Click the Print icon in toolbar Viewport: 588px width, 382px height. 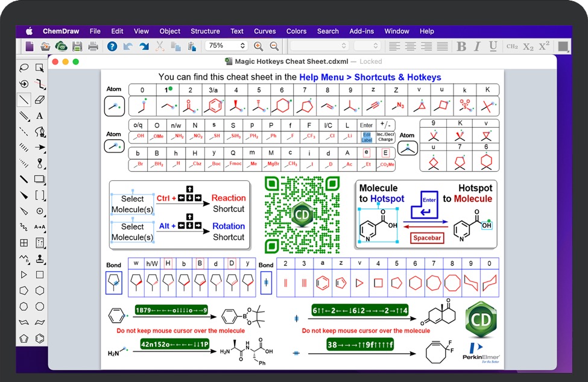[x=93, y=46]
